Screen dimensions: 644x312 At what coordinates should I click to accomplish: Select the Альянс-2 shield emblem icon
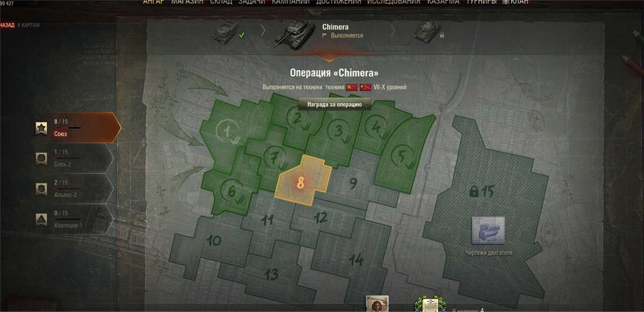pyautogui.click(x=41, y=189)
